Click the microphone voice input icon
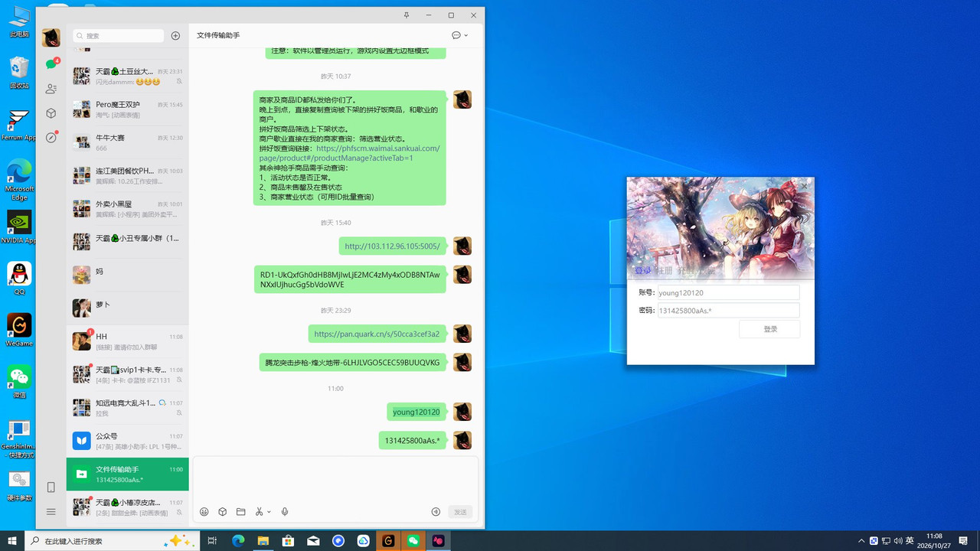 coord(285,512)
